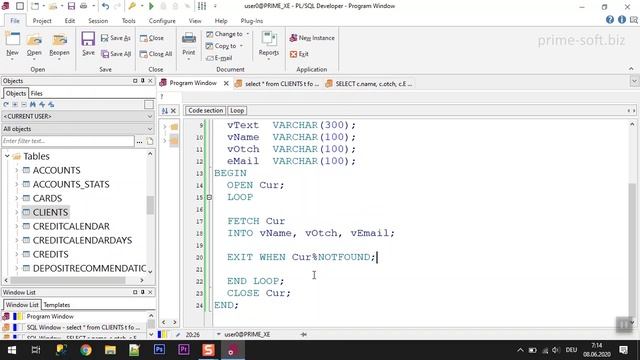
Task: Click the page icon next to filter field
Action: [150, 141]
